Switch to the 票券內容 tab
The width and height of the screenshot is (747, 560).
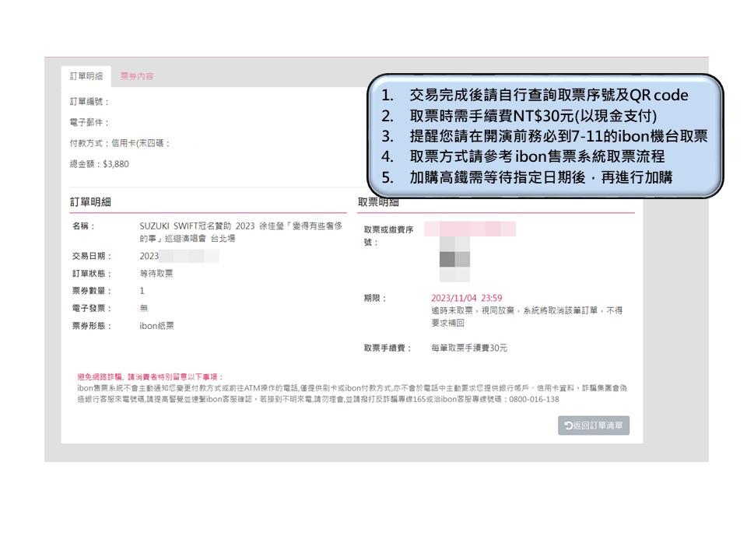[137, 76]
